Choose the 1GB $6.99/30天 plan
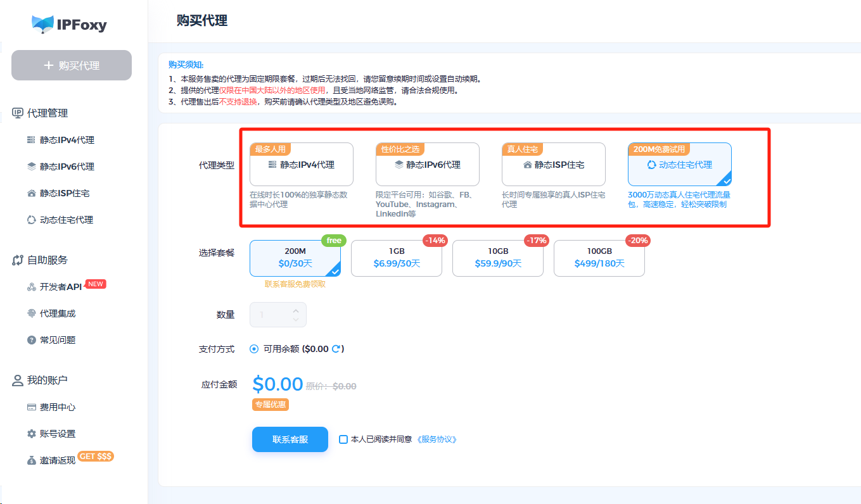The height and width of the screenshot is (504, 861). pos(397,258)
